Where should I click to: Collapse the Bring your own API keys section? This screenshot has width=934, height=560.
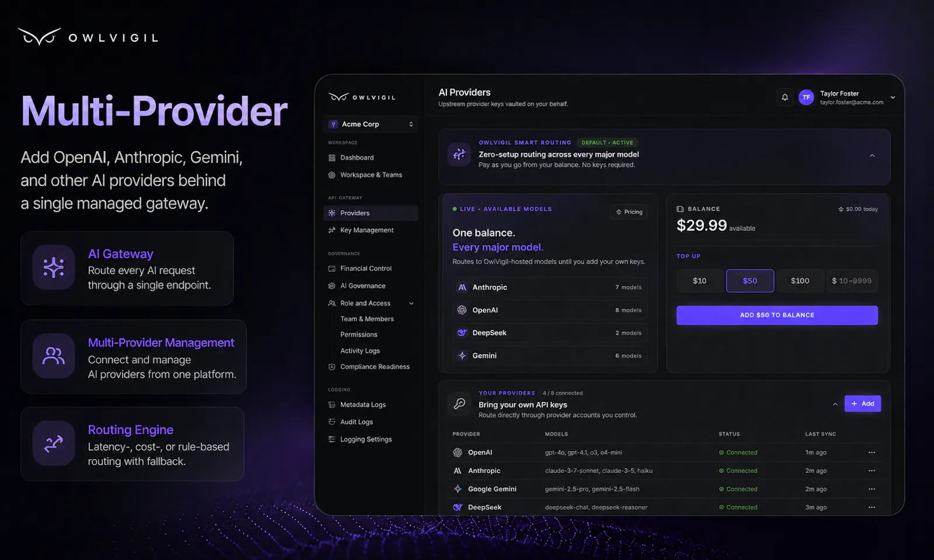[835, 404]
